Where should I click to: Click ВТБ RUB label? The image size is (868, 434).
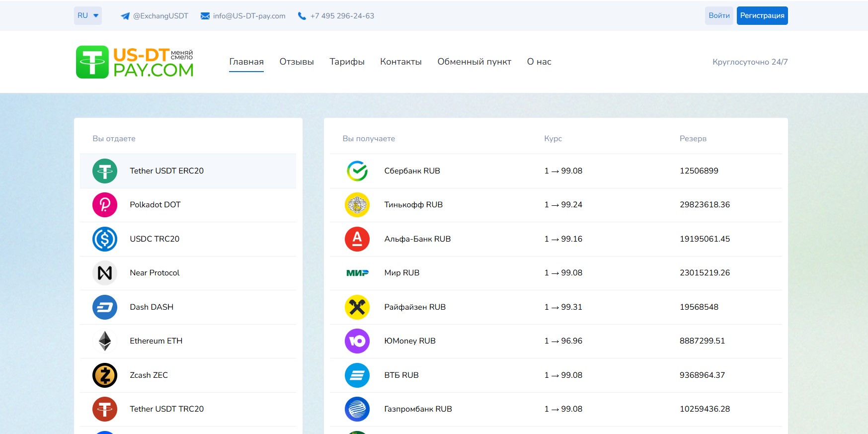coord(401,375)
